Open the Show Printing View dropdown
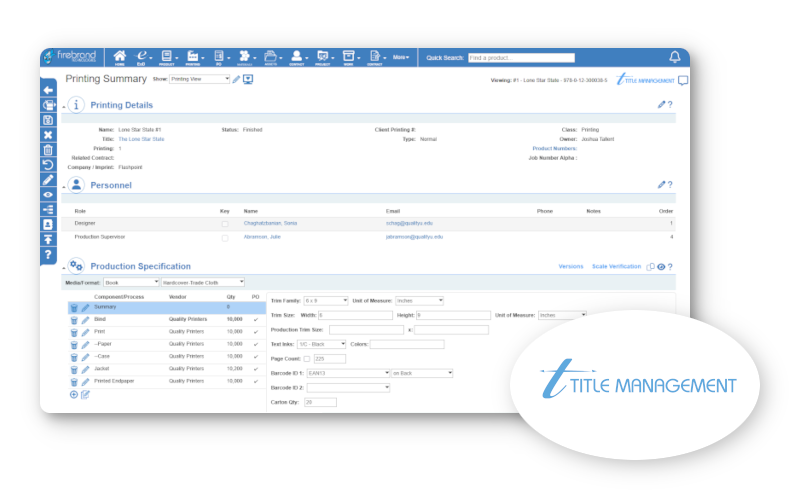 [199, 79]
